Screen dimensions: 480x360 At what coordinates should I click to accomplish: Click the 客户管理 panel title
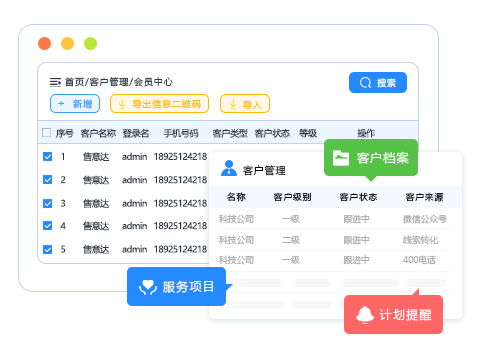point(264,171)
